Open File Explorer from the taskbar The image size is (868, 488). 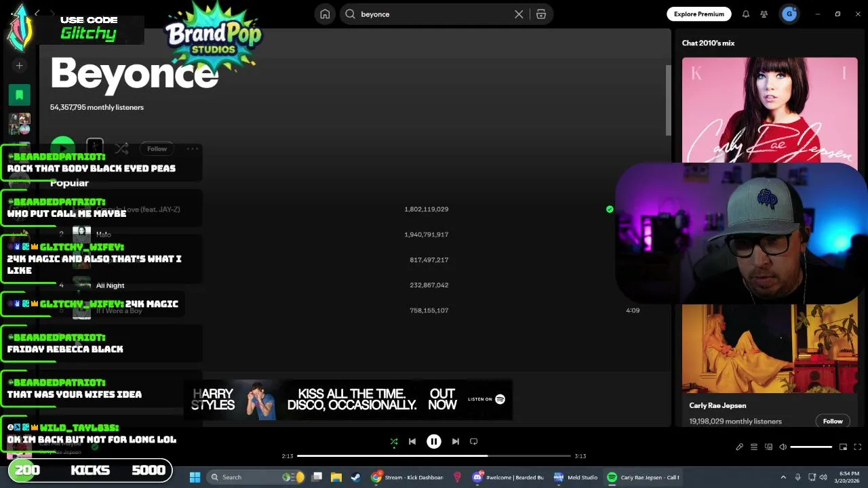pyautogui.click(x=336, y=477)
